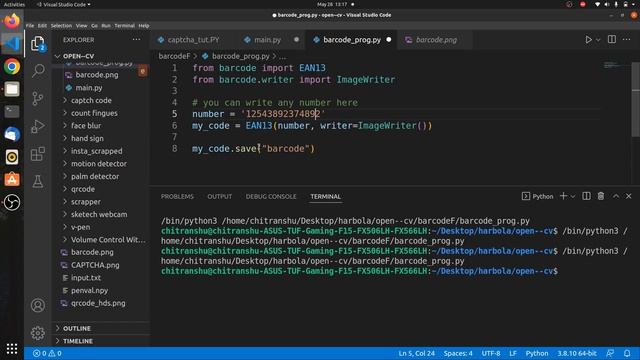Launch Firefox from the dock
Screen dimensions: 640x360
12,21
